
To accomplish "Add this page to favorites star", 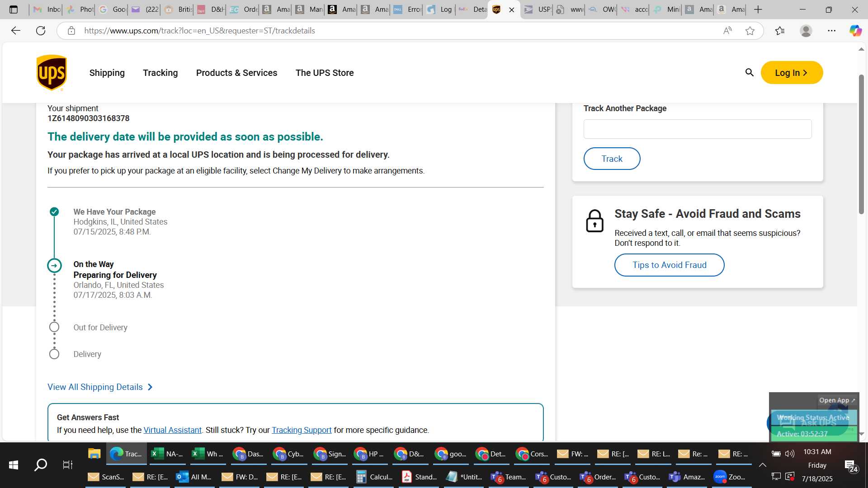I will point(750,31).
